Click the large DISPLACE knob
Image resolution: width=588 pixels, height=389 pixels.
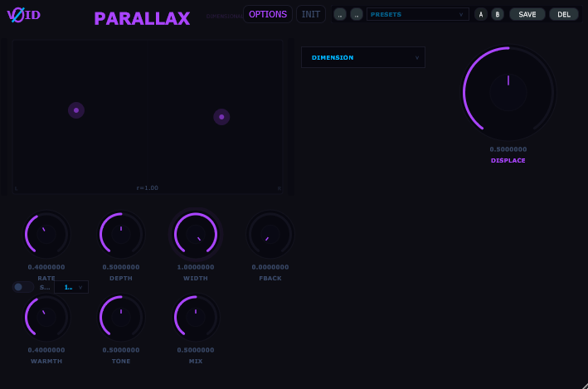pyautogui.click(x=508, y=93)
